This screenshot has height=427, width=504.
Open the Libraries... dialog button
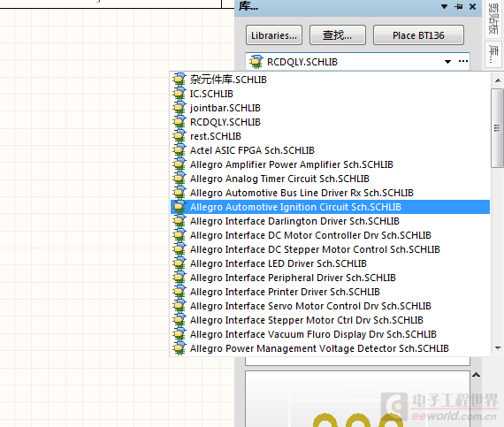274,35
